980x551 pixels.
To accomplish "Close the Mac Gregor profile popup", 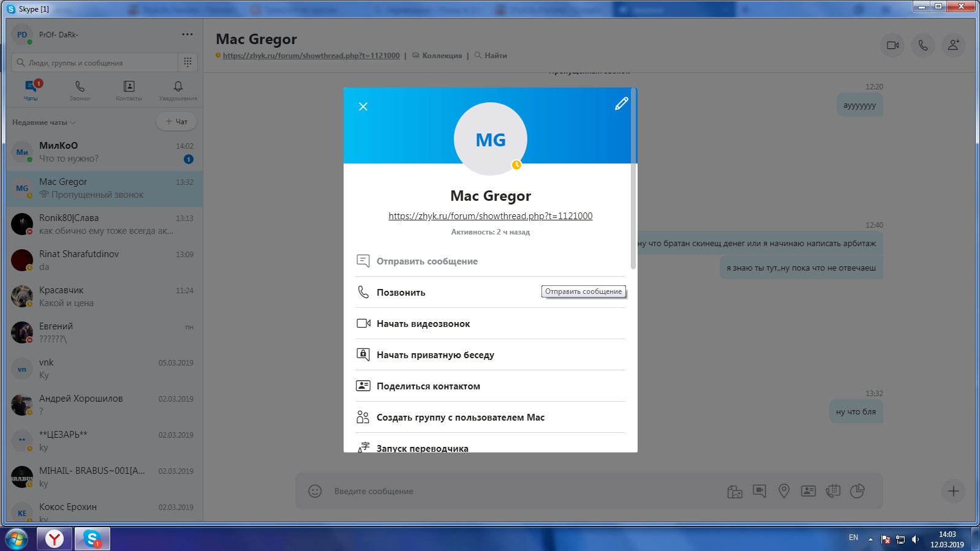I will point(363,107).
